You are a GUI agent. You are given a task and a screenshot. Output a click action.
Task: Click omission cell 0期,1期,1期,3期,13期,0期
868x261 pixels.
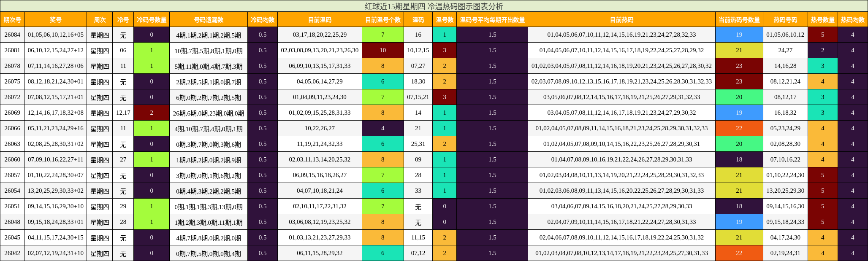(x=209, y=206)
